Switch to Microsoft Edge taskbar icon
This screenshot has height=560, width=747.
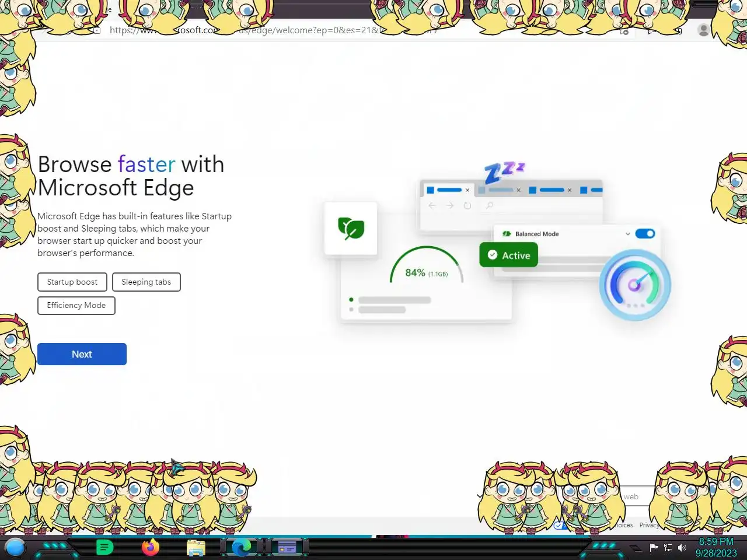(242, 547)
